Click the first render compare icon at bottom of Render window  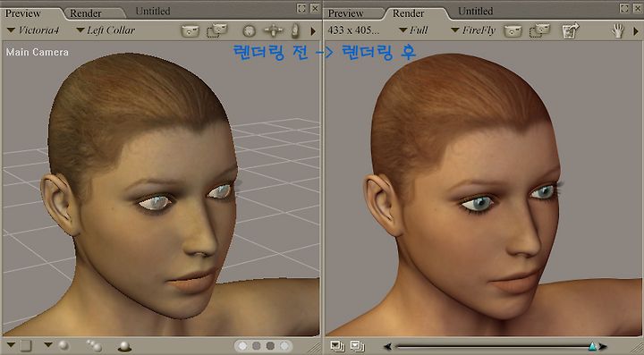(x=337, y=346)
